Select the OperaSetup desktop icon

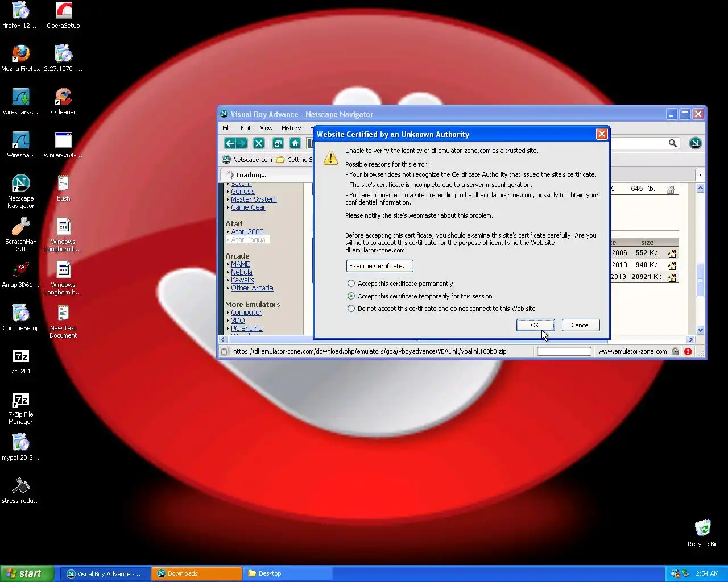63,15
